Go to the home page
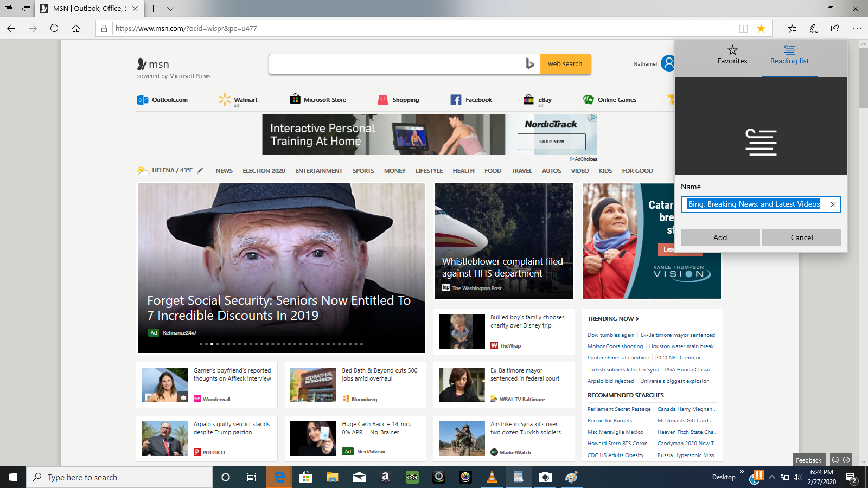Viewport: 868px width, 488px height. point(76,28)
